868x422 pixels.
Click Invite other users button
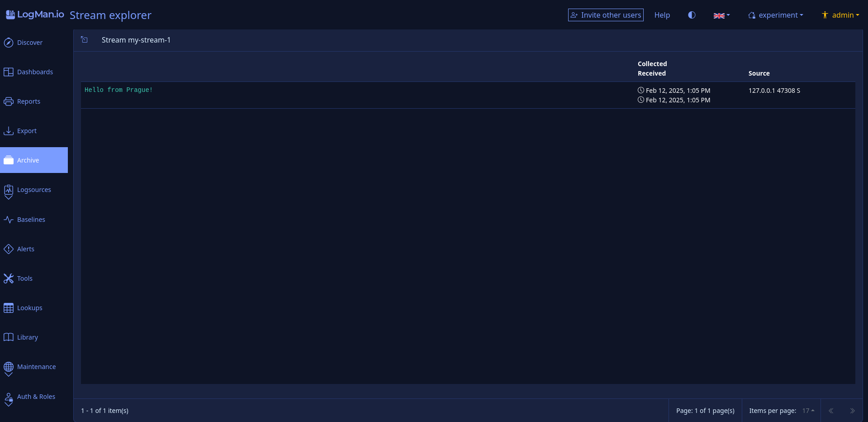click(x=606, y=15)
